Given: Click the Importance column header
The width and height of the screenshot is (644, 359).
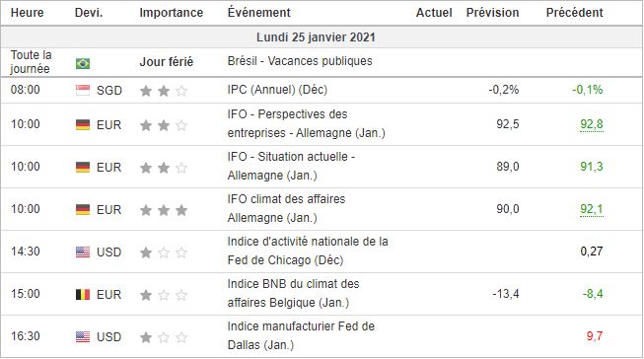Looking at the screenshot, I should click(172, 13).
